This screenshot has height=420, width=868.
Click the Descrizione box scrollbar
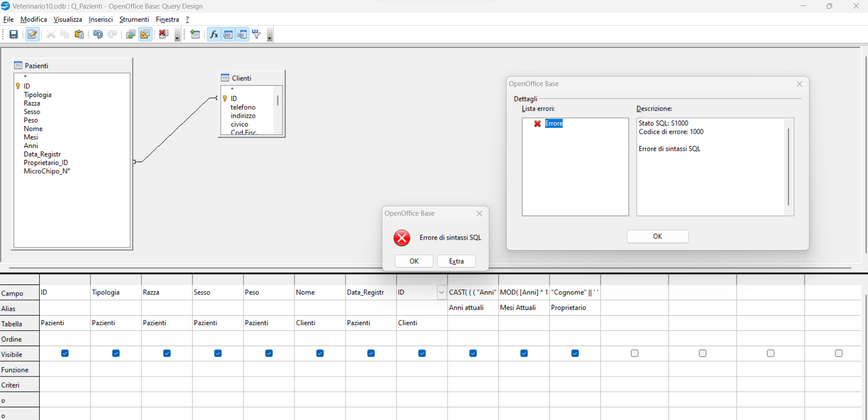click(x=789, y=167)
